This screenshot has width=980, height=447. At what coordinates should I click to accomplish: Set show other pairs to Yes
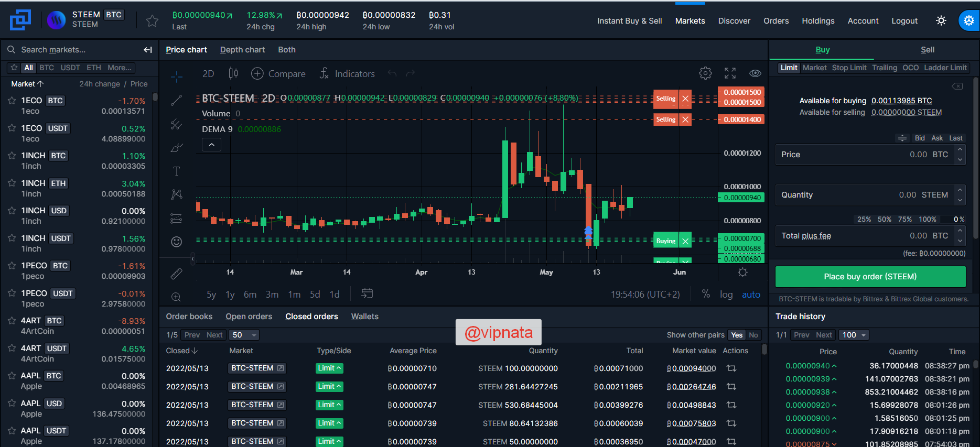737,335
